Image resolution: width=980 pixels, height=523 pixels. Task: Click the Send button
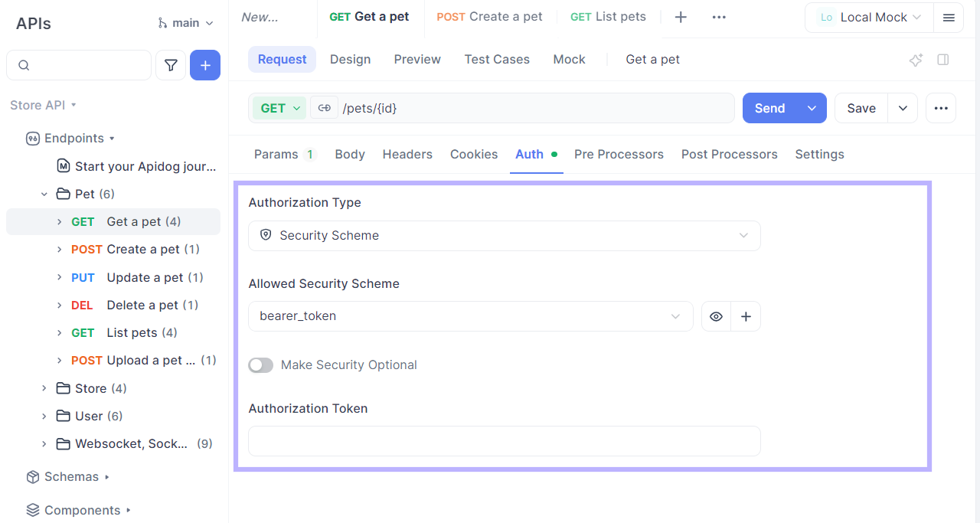tap(770, 108)
